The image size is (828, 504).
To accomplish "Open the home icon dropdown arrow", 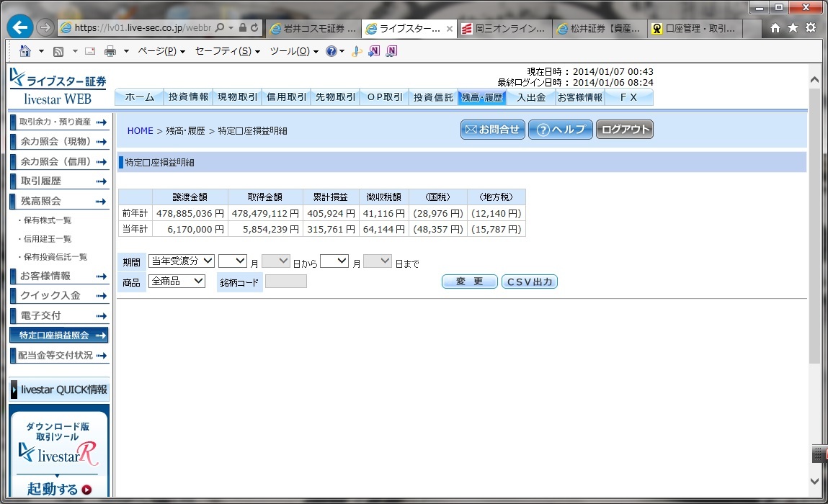I will (x=41, y=51).
